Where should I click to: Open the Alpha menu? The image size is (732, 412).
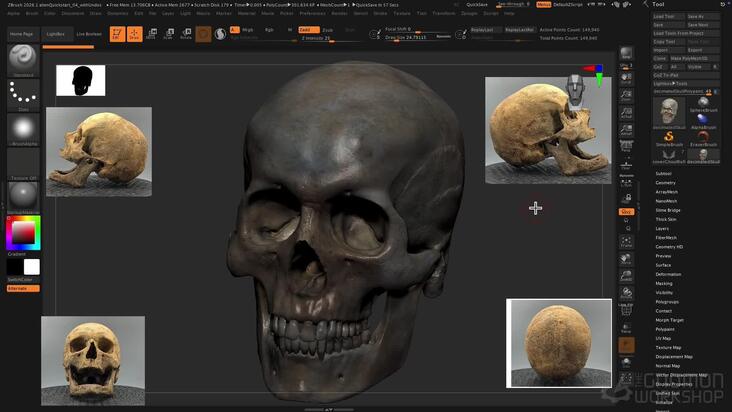[13, 14]
